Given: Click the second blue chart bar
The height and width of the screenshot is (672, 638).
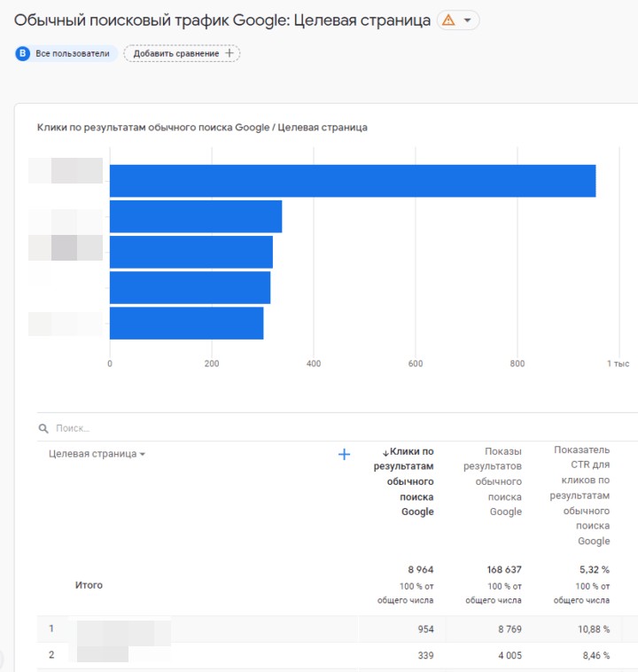Looking at the screenshot, I should [195, 216].
